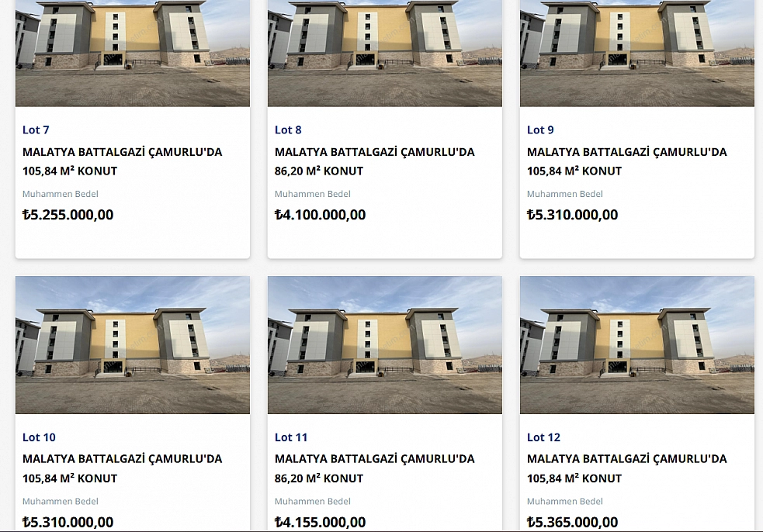Image resolution: width=763 pixels, height=532 pixels.
Task: Click "Muhammen Bedel" label under Lot 9
Action: pos(564,194)
